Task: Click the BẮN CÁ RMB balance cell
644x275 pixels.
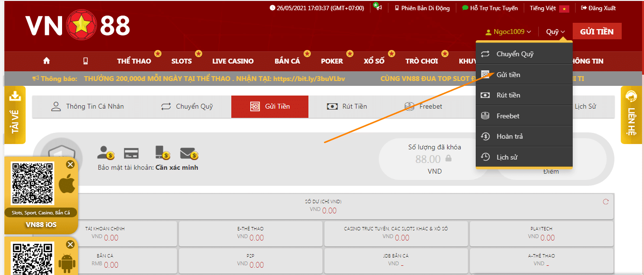Action: tap(105, 260)
